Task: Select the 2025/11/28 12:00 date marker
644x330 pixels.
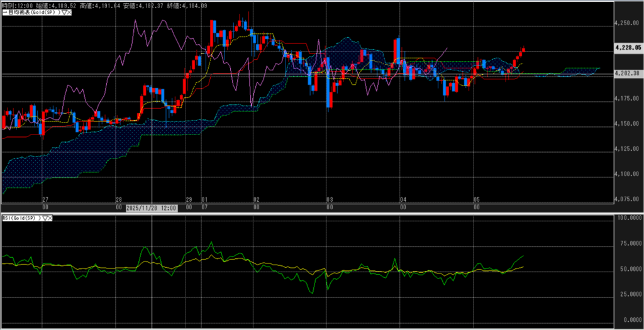Action: click(152, 207)
